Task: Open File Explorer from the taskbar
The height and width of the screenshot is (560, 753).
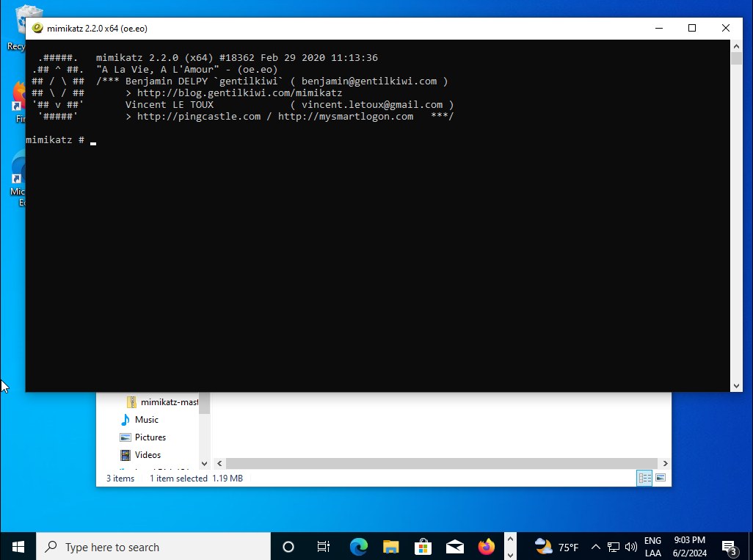Action: pos(390,546)
